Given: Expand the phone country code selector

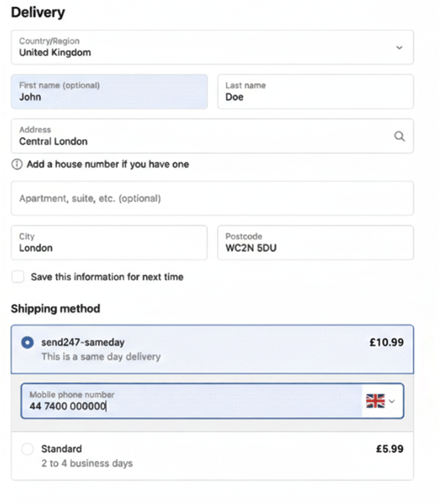Looking at the screenshot, I should click(392, 401).
